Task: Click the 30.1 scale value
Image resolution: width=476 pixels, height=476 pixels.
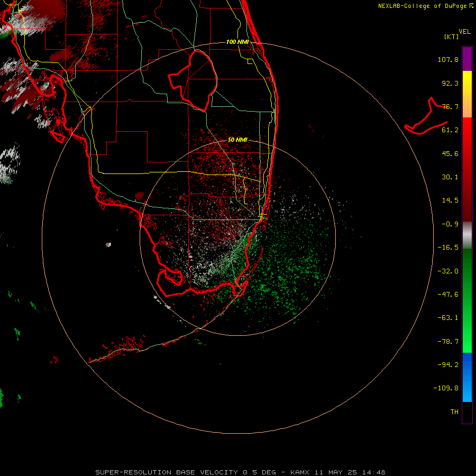Action: click(x=450, y=177)
